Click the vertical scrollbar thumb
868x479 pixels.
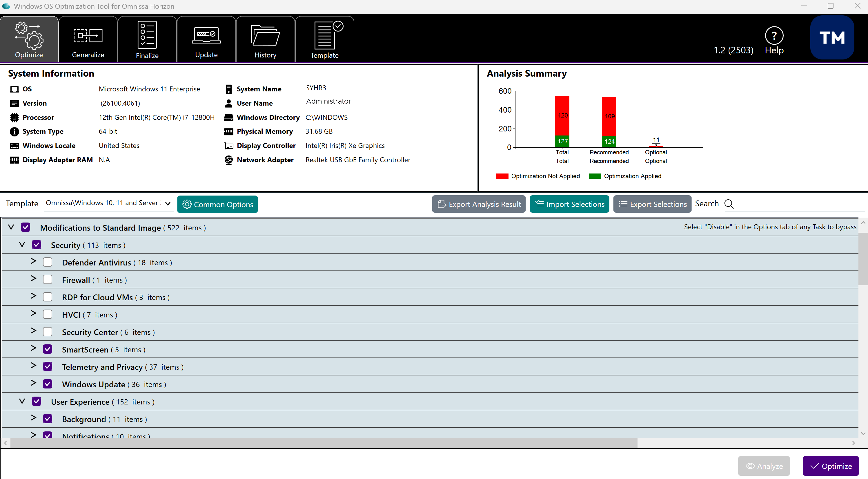(x=863, y=259)
